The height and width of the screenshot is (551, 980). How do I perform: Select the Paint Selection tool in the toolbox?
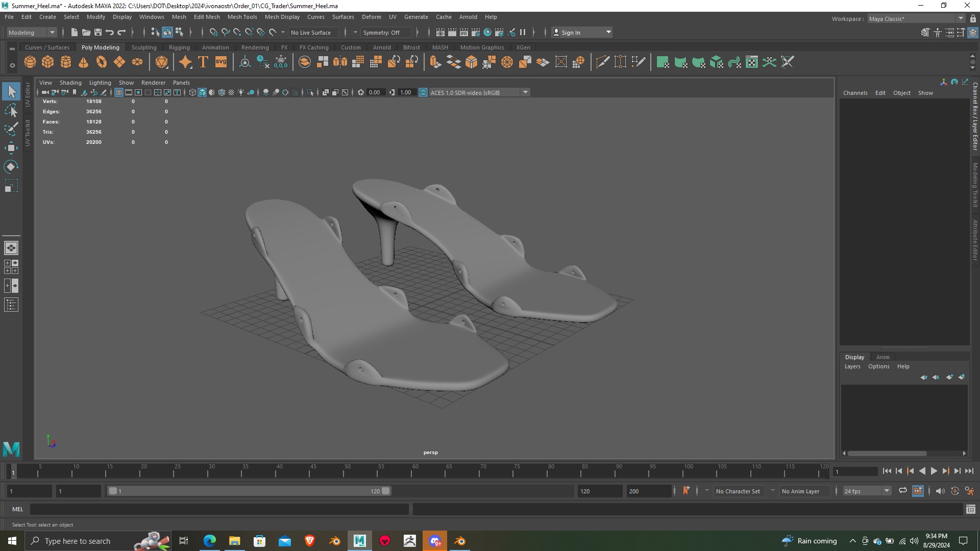coord(11,129)
